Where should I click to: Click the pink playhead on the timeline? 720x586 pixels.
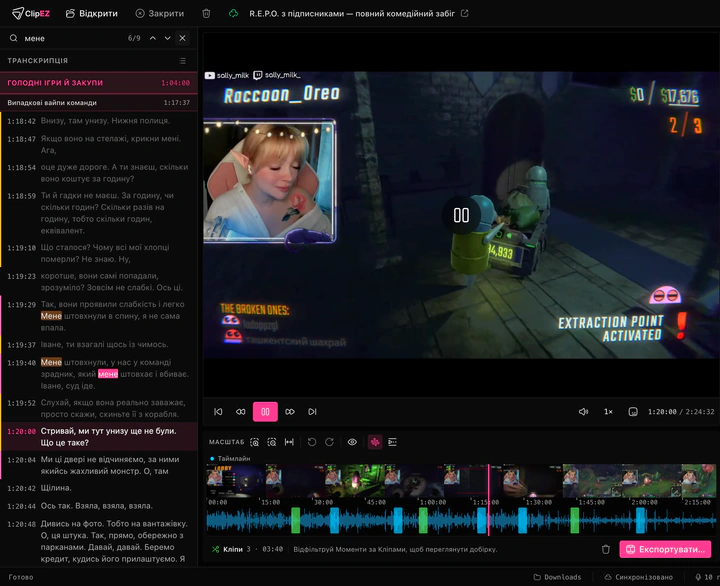pos(488,500)
